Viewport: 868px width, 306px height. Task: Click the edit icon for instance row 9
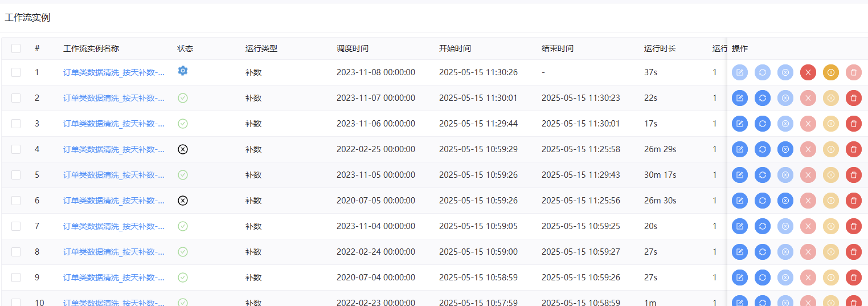[739, 278]
